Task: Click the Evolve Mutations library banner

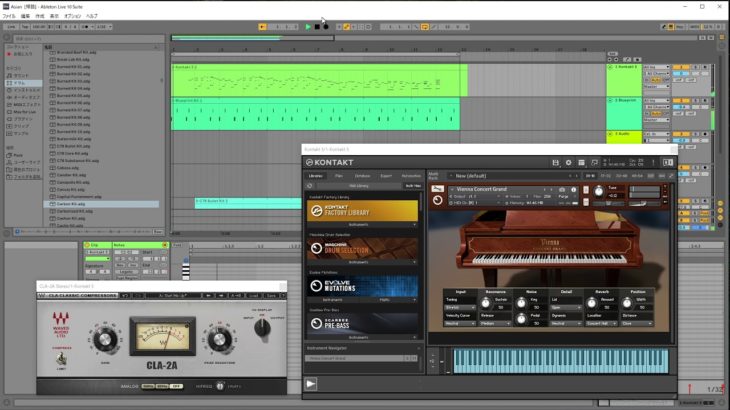Action: coord(362,286)
